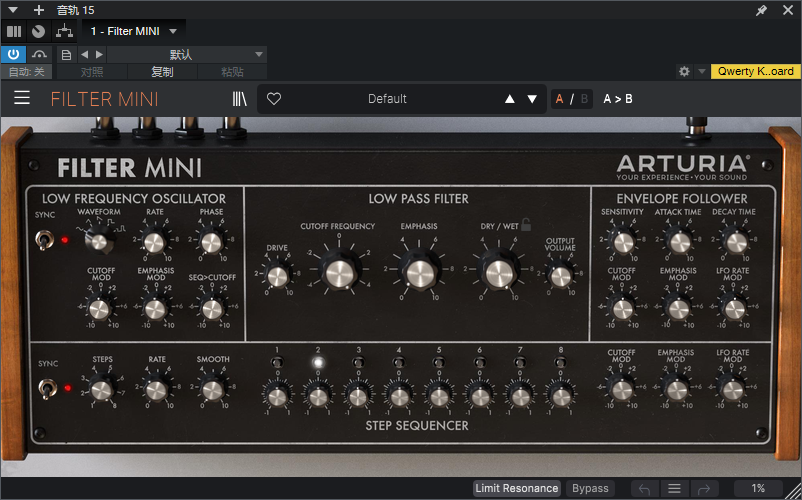
Task: Click the Emphasis knob in Low Pass Filter
Action: [419, 273]
